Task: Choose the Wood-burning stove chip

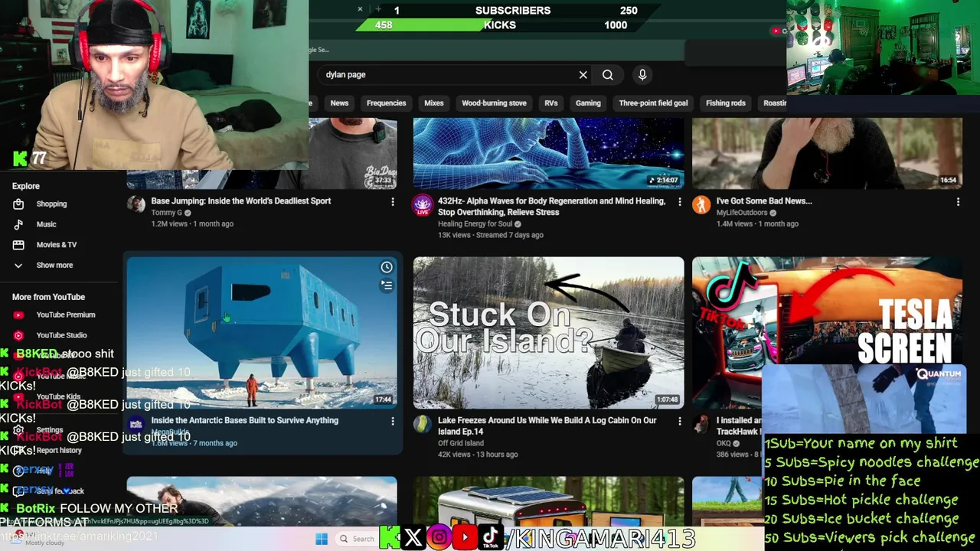Action: tap(494, 103)
